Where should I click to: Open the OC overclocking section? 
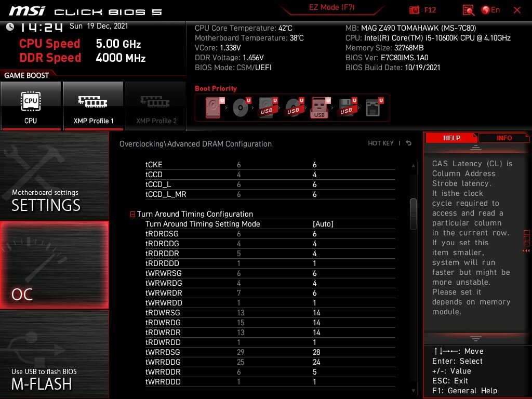pyautogui.click(x=54, y=265)
